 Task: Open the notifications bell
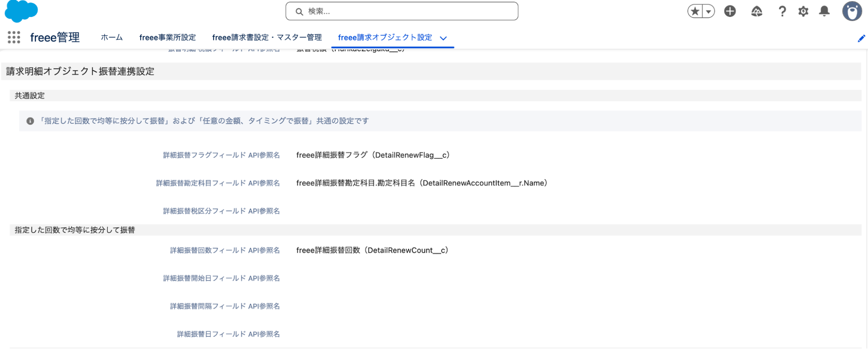coord(824,11)
